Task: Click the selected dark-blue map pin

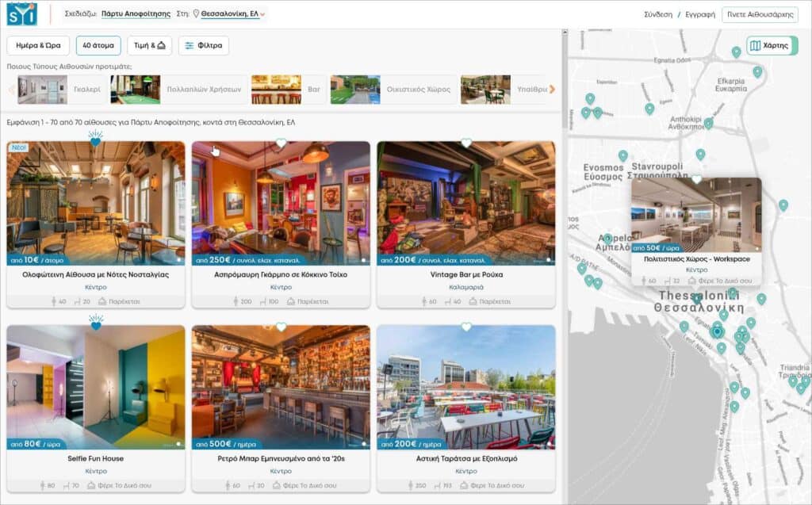Action: point(717,332)
